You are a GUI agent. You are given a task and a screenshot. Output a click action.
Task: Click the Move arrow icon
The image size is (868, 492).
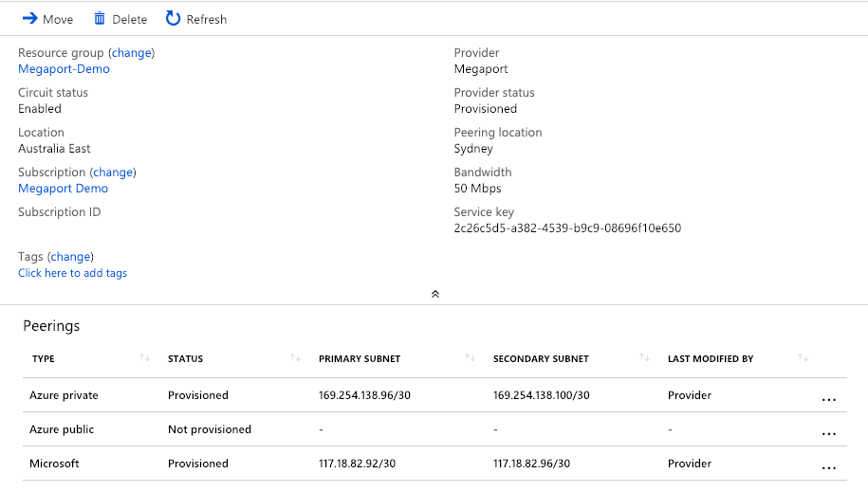[29, 19]
